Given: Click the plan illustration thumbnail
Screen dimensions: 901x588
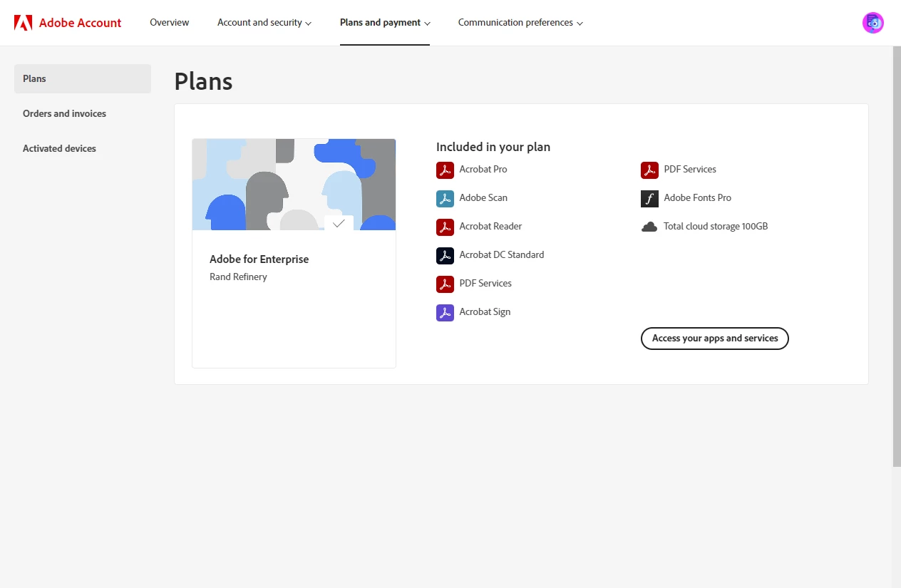Looking at the screenshot, I should point(294,185).
